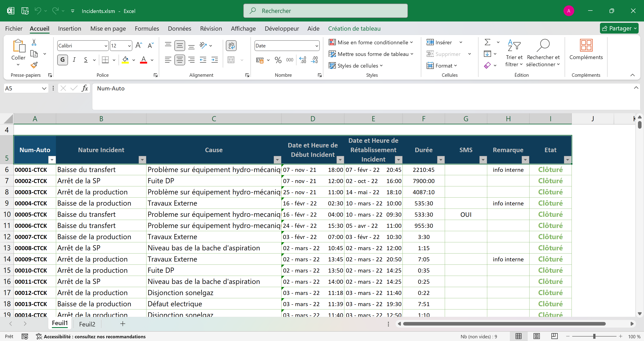Click the percent style icon
The image size is (644, 341).
(x=278, y=60)
